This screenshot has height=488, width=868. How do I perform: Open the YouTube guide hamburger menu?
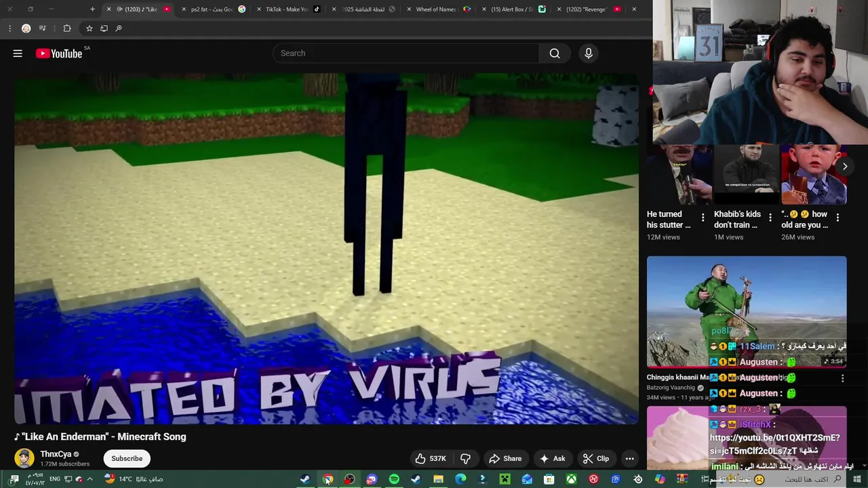click(18, 54)
